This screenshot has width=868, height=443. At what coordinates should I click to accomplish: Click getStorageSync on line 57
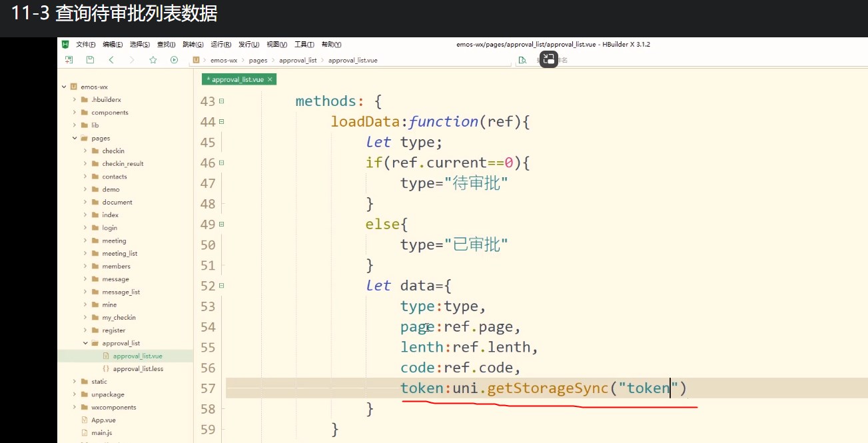point(548,388)
